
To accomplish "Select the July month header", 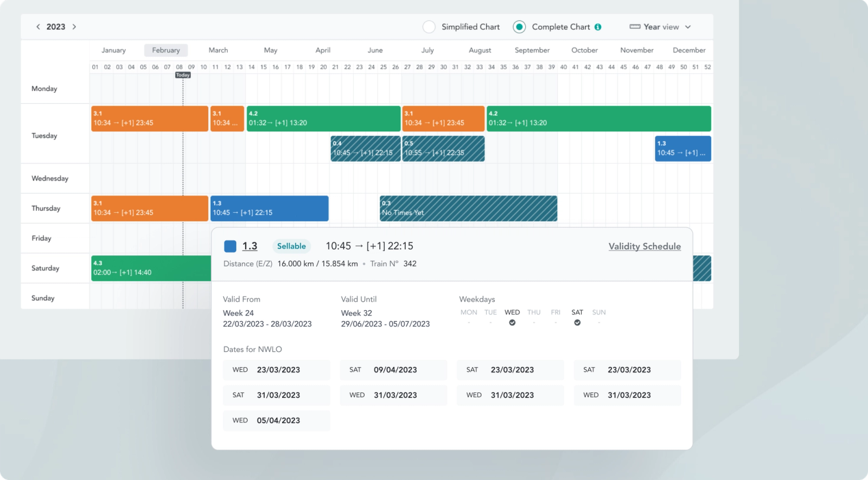I will (x=427, y=50).
